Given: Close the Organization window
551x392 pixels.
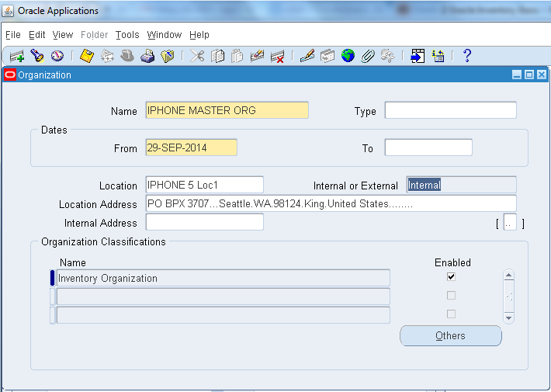Looking at the screenshot, I should pyautogui.click(x=542, y=75).
